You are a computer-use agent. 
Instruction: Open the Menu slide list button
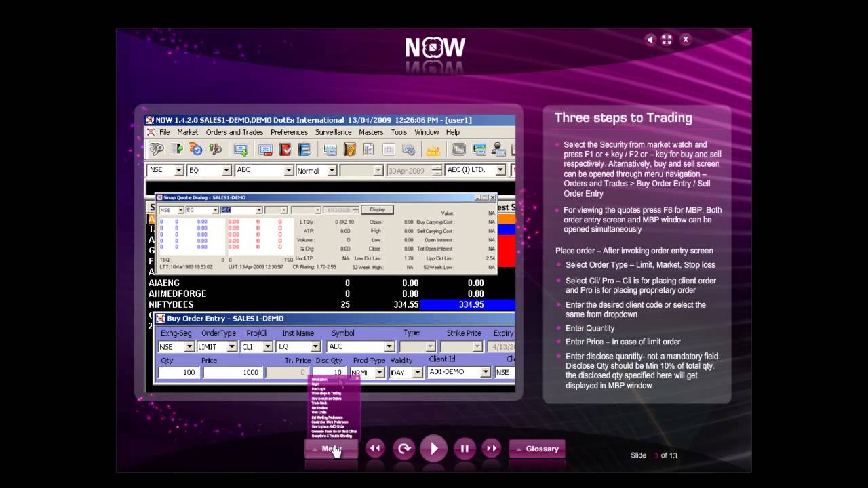point(331,449)
